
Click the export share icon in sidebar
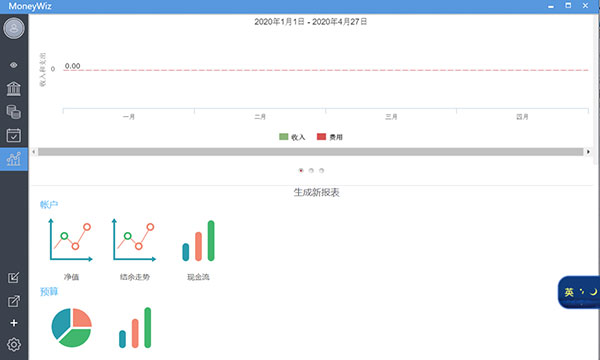point(14,301)
